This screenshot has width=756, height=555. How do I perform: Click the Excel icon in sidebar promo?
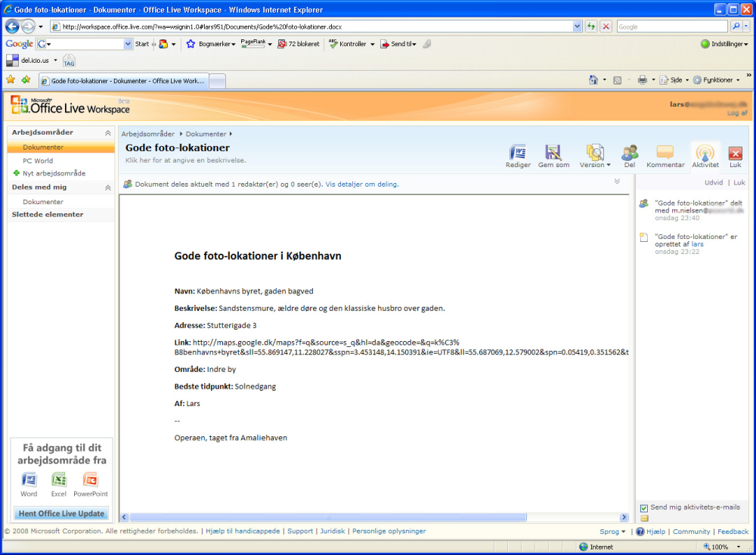[59, 480]
